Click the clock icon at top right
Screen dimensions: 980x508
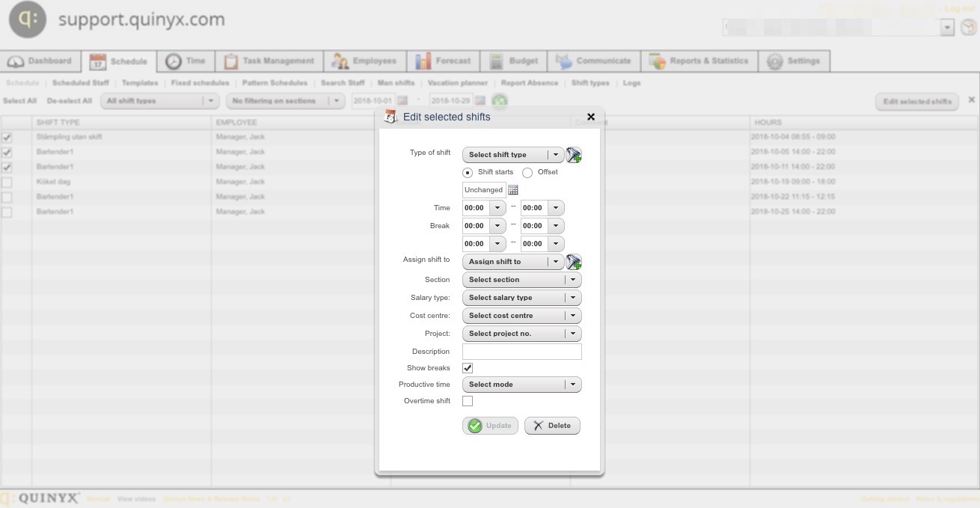click(x=969, y=27)
